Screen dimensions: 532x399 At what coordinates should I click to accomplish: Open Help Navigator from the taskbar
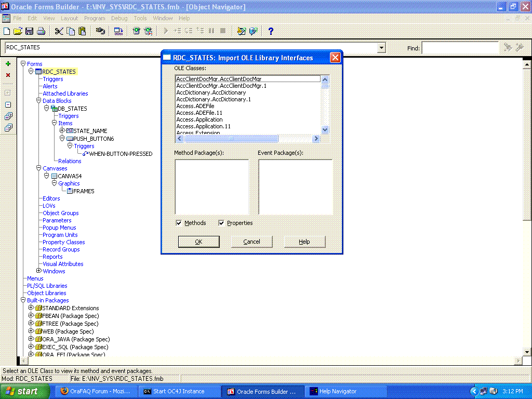pyautogui.click(x=345, y=392)
